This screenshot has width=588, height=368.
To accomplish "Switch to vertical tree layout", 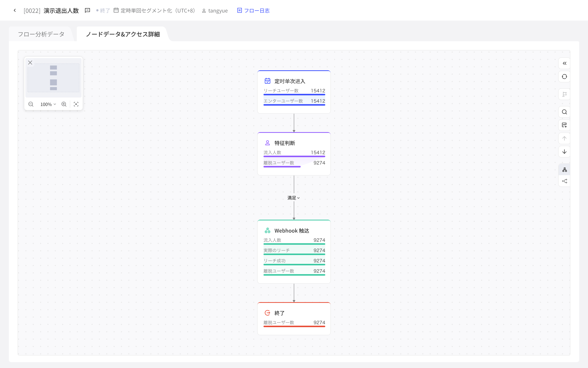I will (564, 170).
